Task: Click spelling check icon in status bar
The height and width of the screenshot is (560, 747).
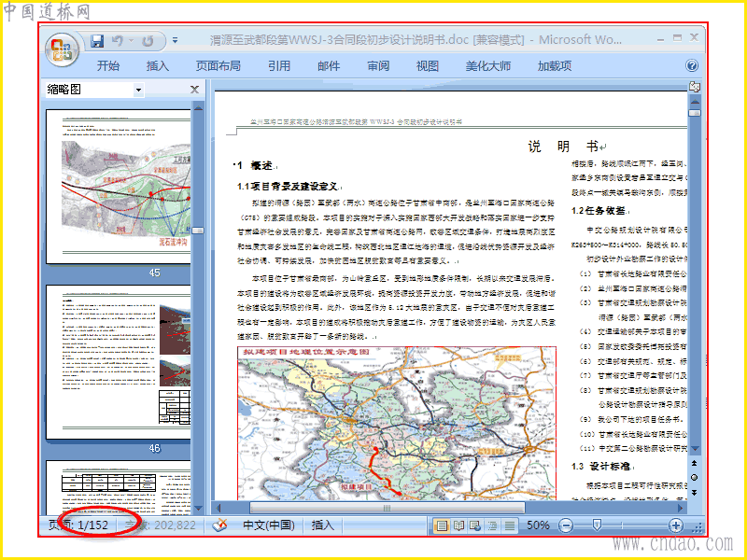Action: [x=219, y=525]
